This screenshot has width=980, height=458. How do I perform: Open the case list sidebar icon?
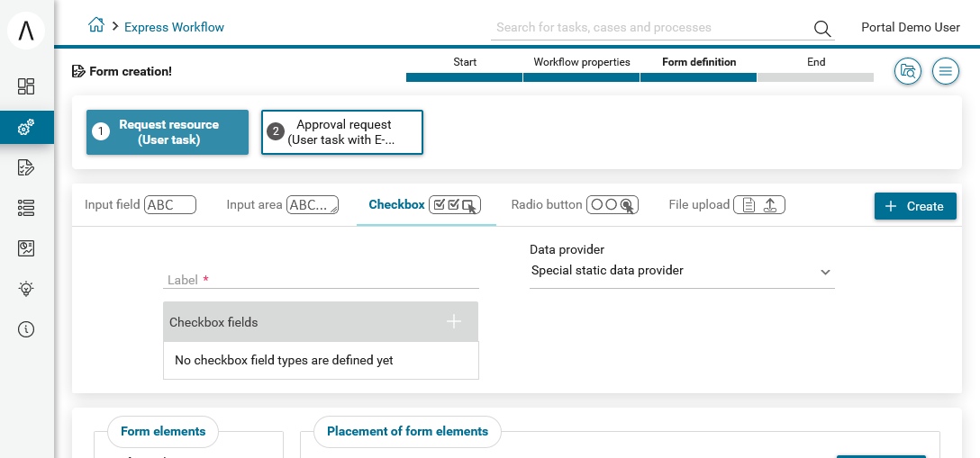pos(26,208)
